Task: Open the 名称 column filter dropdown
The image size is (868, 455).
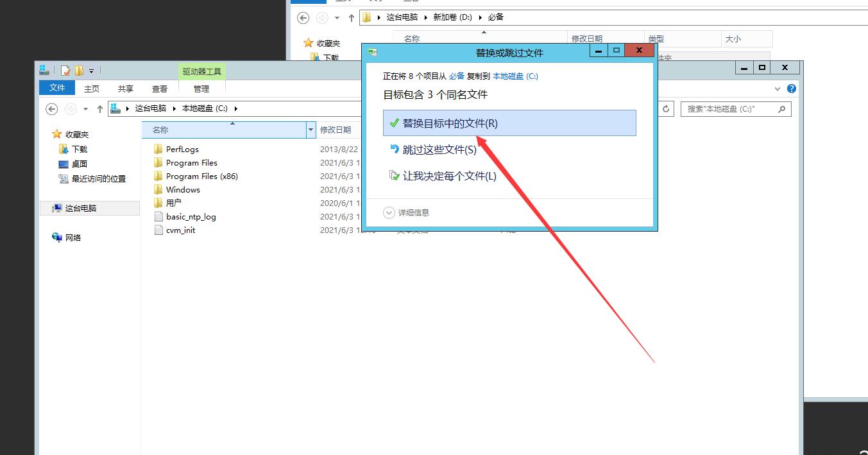Action: (311, 130)
